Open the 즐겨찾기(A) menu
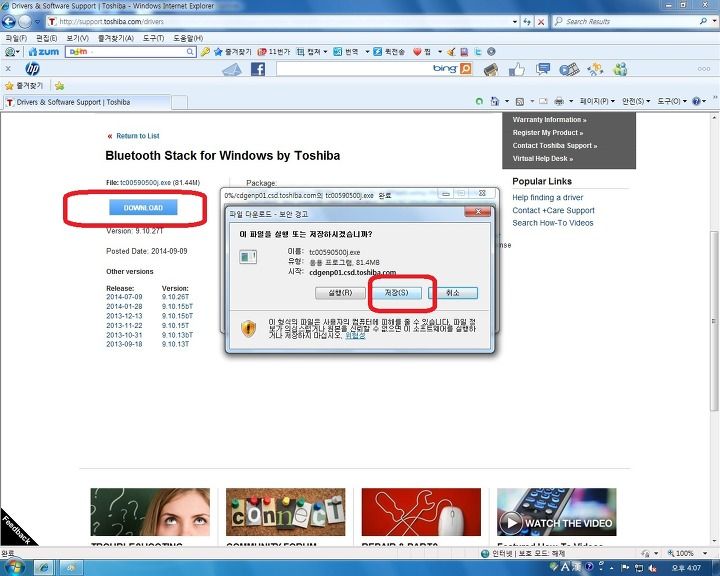 point(116,38)
